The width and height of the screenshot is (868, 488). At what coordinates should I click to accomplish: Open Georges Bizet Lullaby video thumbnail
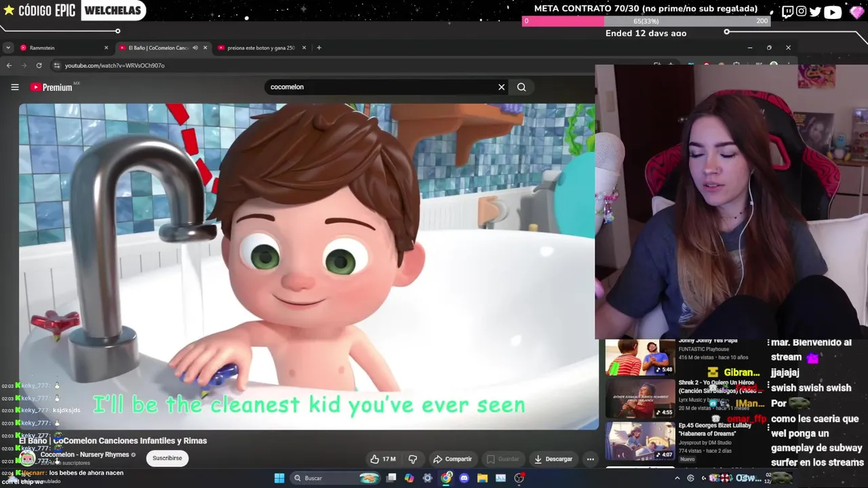point(640,441)
